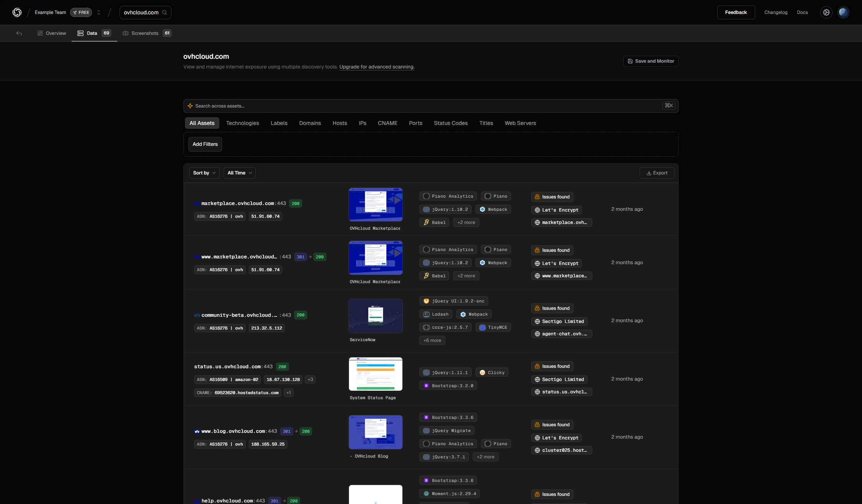Select the Ports tab
Screen dimensions: 862x504
pyautogui.click(x=416, y=123)
